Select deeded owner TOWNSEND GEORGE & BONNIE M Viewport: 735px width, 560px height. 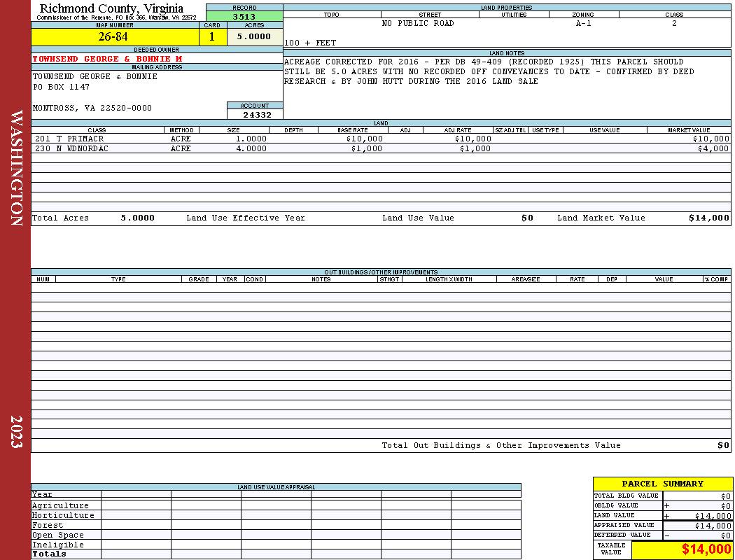(x=107, y=59)
